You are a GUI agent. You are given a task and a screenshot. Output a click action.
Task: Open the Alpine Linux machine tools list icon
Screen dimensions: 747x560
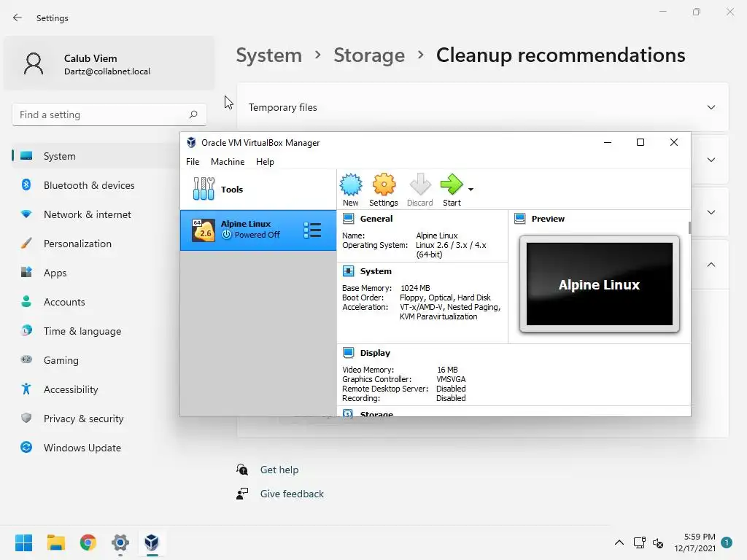(x=312, y=230)
